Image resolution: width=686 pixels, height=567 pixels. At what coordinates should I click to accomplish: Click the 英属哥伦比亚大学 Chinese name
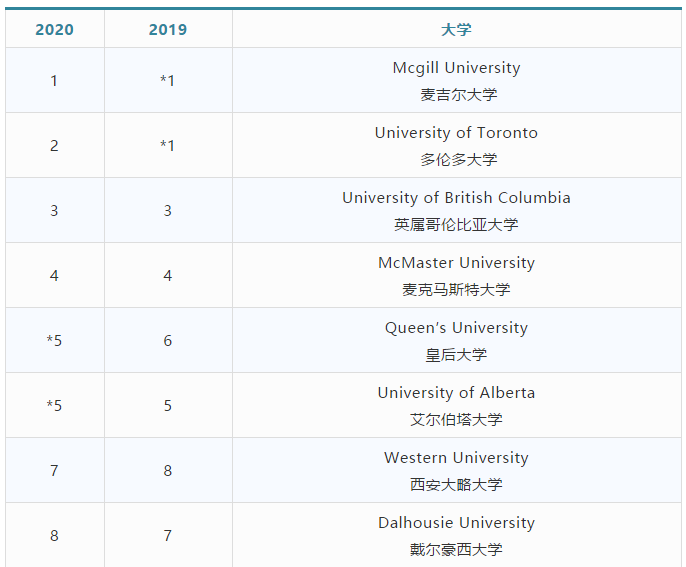click(x=456, y=225)
